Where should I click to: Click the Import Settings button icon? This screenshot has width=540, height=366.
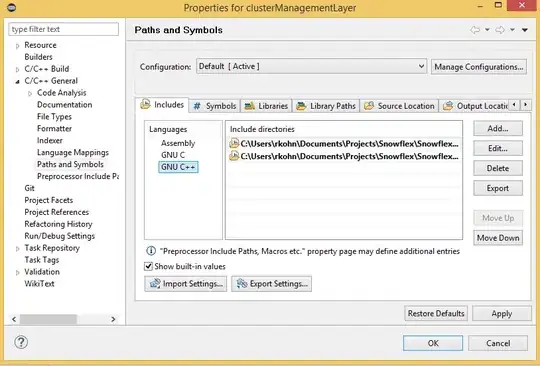[155, 283]
